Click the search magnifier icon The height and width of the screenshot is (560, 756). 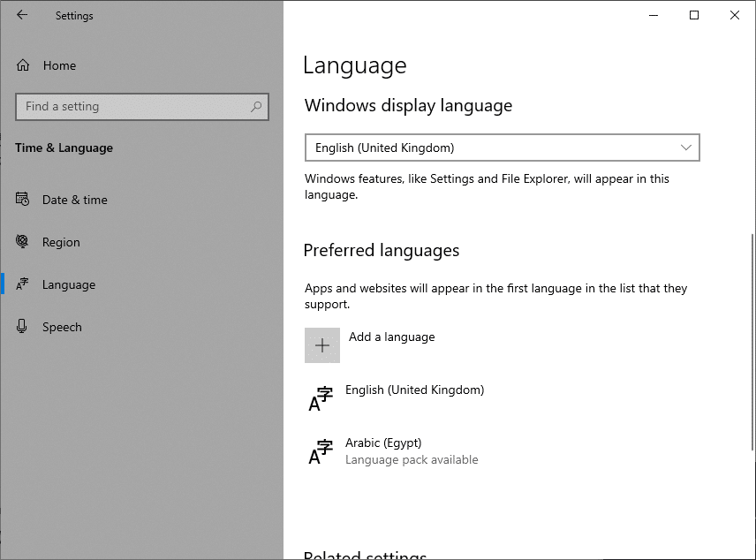click(x=256, y=107)
